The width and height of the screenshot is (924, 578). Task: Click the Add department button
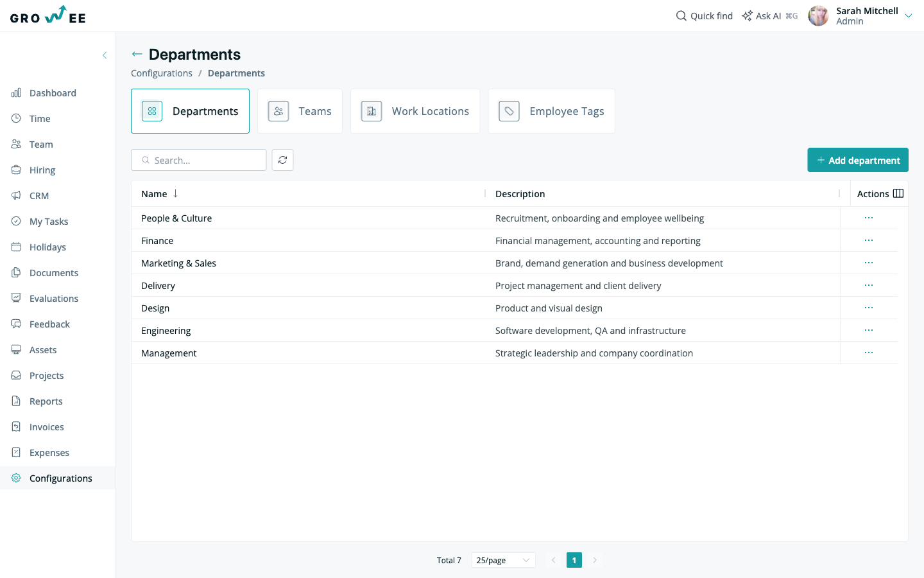[x=858, y=160]
